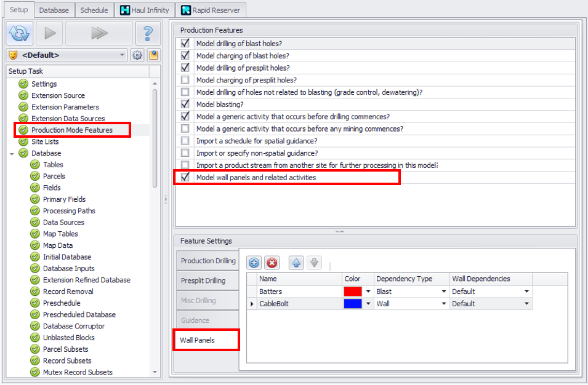Click the Haul Infinity tab icon

[x=125, y=10]
